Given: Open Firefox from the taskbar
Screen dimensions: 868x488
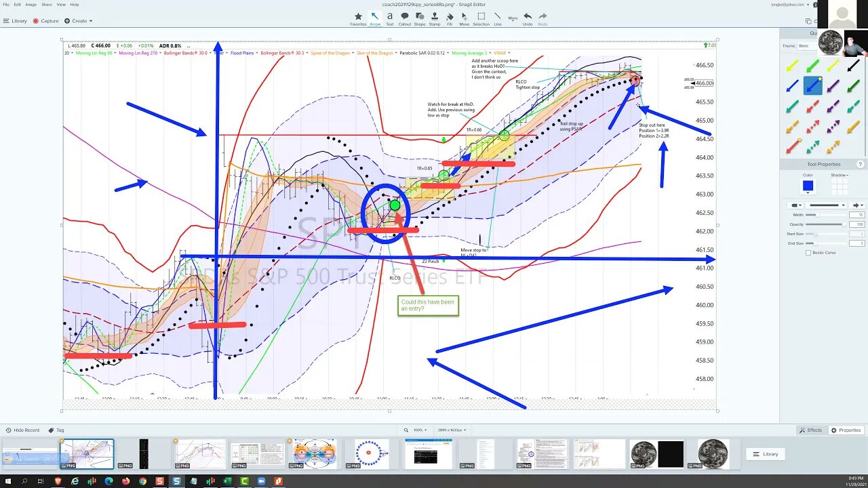Looking at the screenshot, I should (125, 481).
